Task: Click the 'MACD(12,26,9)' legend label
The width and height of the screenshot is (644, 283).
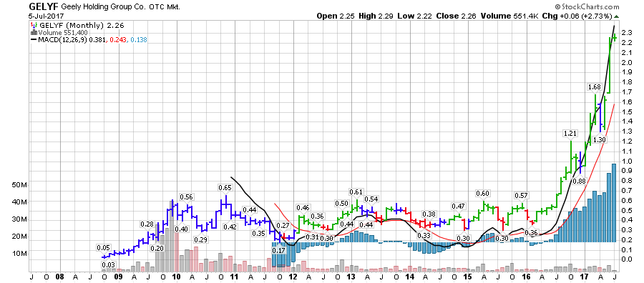Action: click(62, 40)
